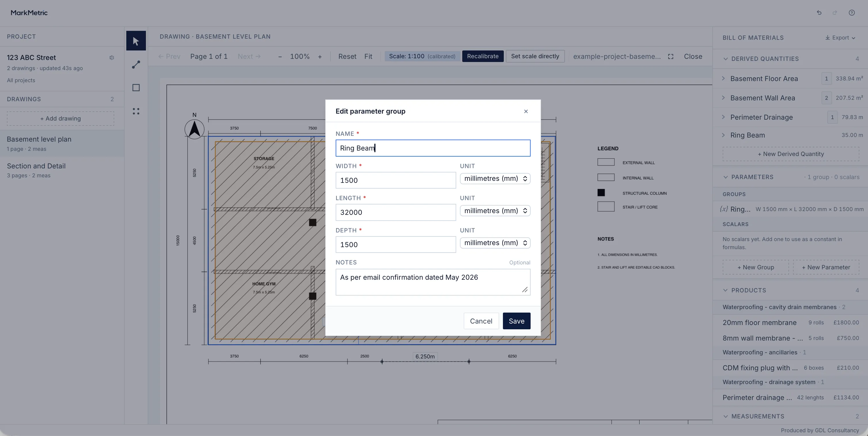
Task: Select the Perimeter drainage product row
Action: tap(790, 397)
